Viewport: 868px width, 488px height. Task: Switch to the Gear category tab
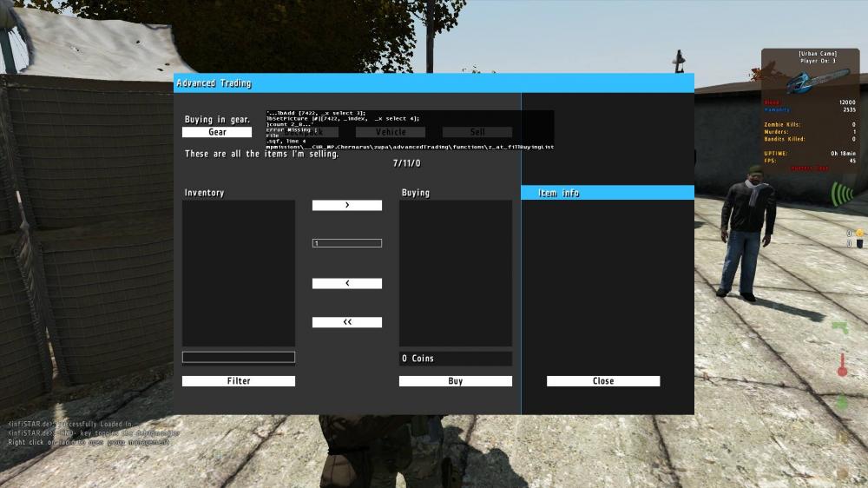click(217, 132)
